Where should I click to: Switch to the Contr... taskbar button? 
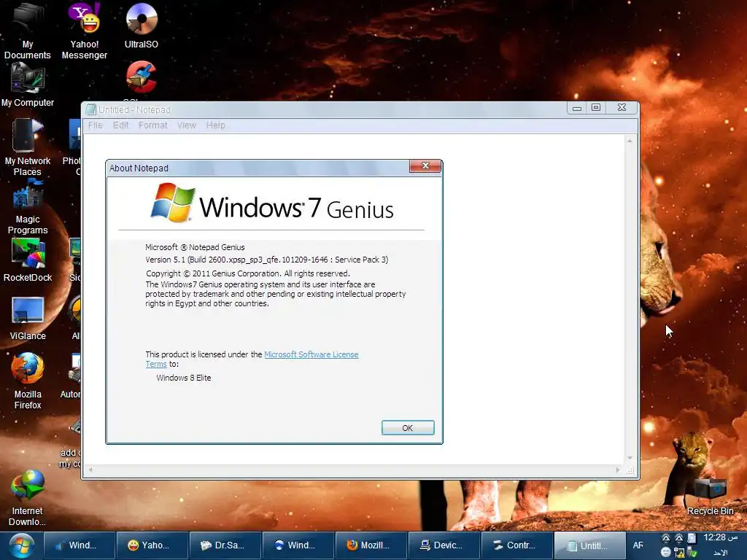517,545
